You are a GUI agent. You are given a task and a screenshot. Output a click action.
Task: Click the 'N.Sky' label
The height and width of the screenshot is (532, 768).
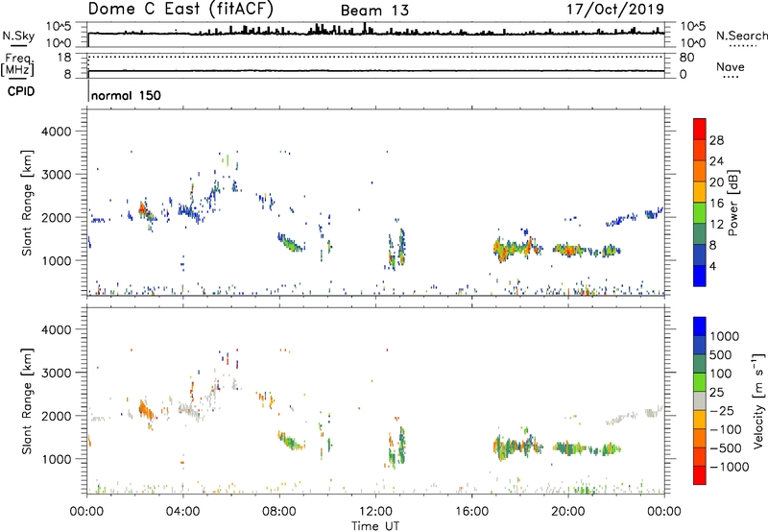click(18, 36)
